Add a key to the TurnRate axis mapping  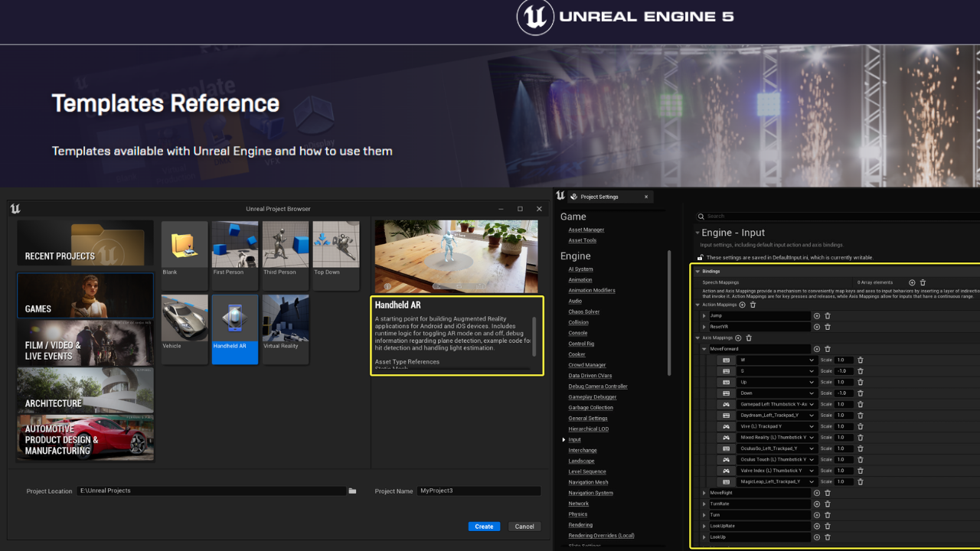click(817, 504)
